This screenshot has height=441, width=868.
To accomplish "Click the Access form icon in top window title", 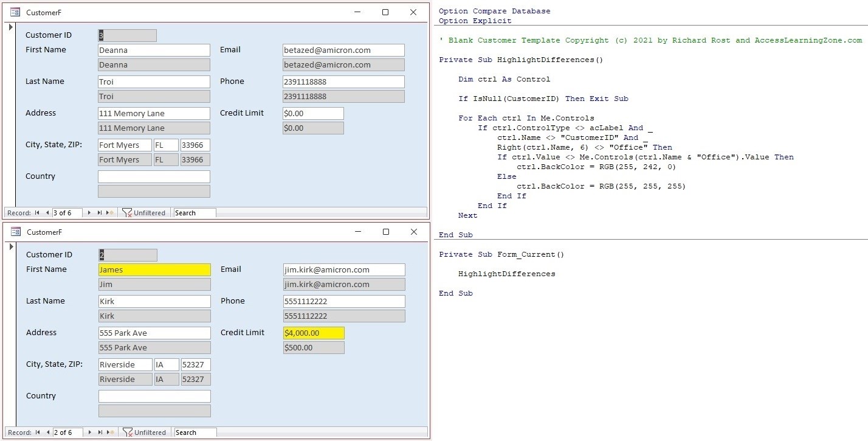I will click(15, 12).
